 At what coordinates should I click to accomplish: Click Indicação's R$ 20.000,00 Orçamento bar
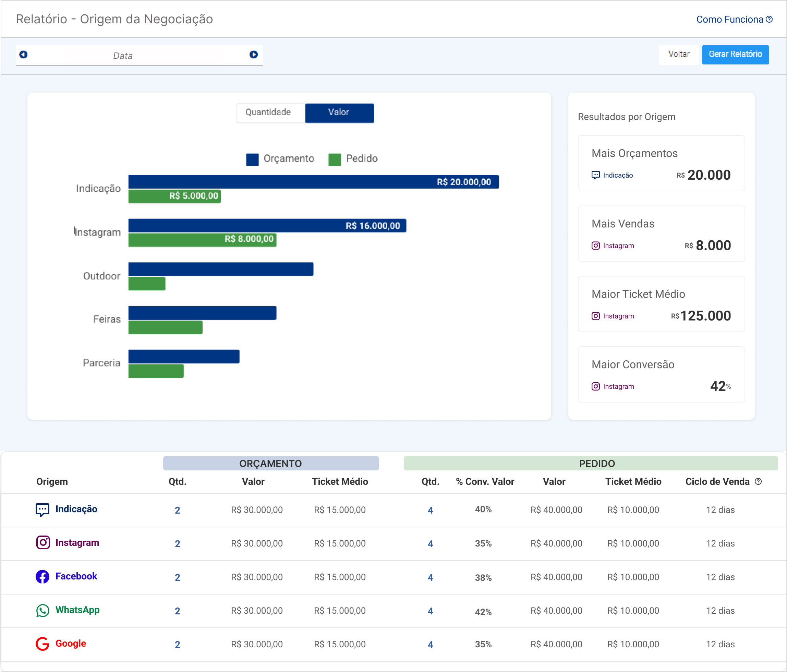coord(313,182)
